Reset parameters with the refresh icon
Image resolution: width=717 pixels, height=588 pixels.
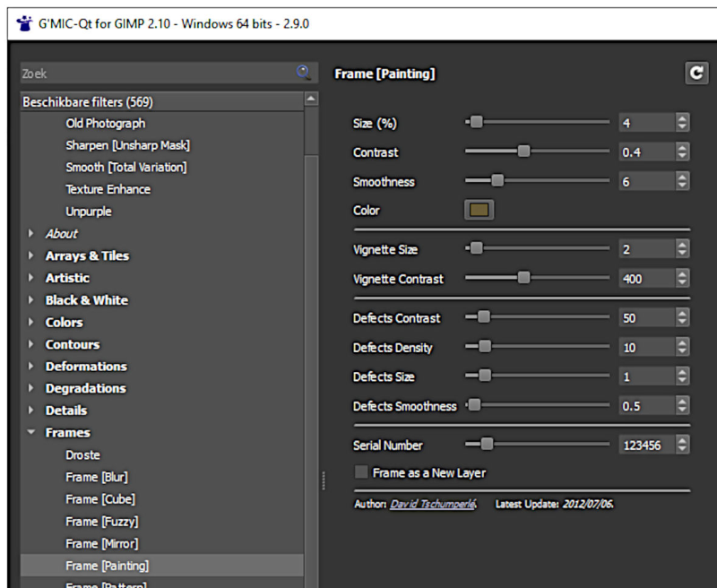click(696, 73)
